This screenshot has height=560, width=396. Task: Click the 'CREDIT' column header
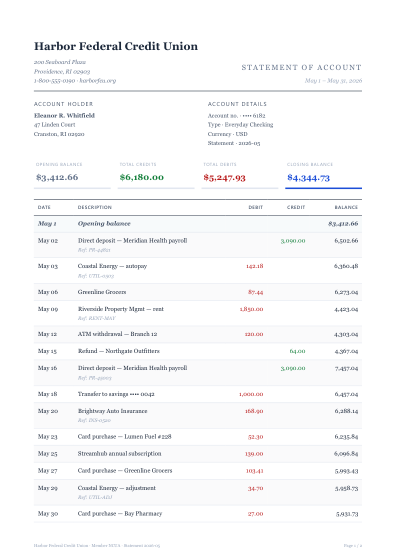[296, 207]
